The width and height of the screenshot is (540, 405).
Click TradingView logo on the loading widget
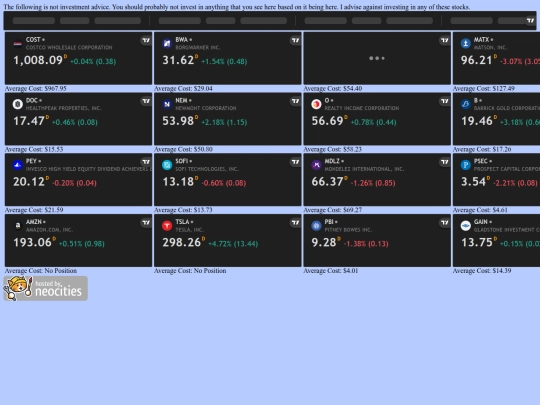coord(445,40)
